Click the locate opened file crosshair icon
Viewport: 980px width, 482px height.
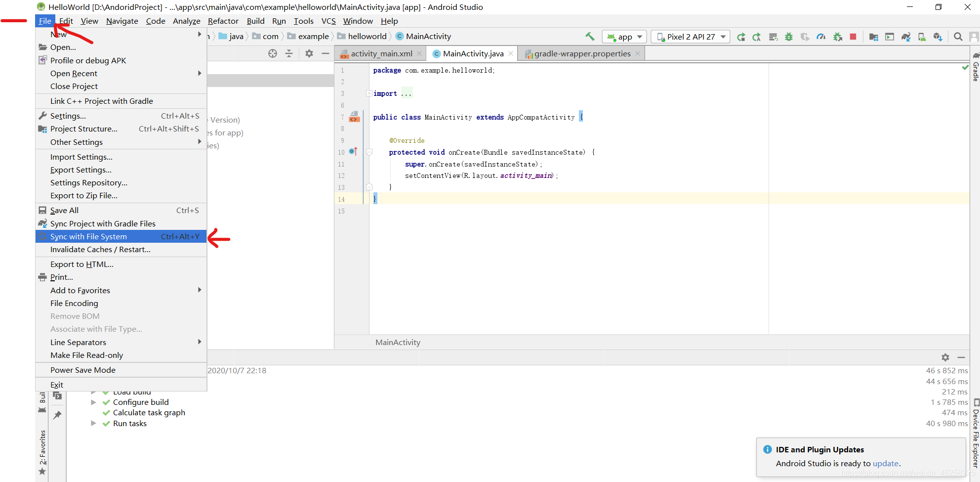coord(273,53)
